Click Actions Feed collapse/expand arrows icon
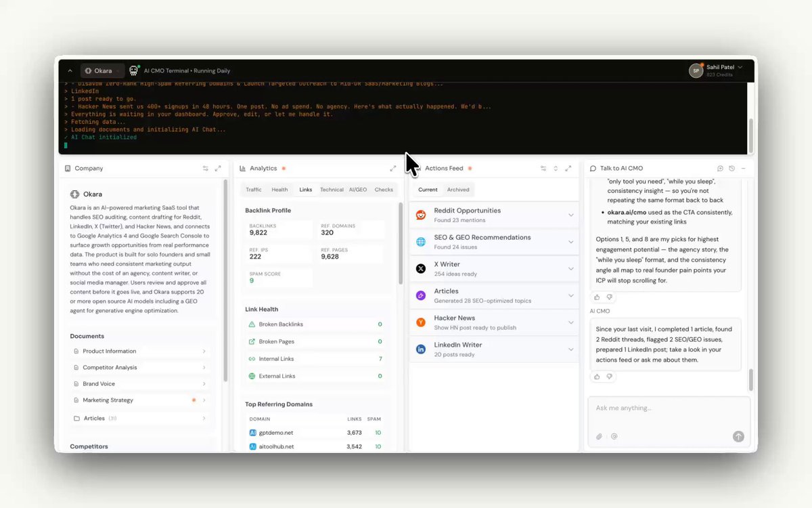Image resolution: width=812 pixels, height=508 pixels. click(x=556, y=168)
